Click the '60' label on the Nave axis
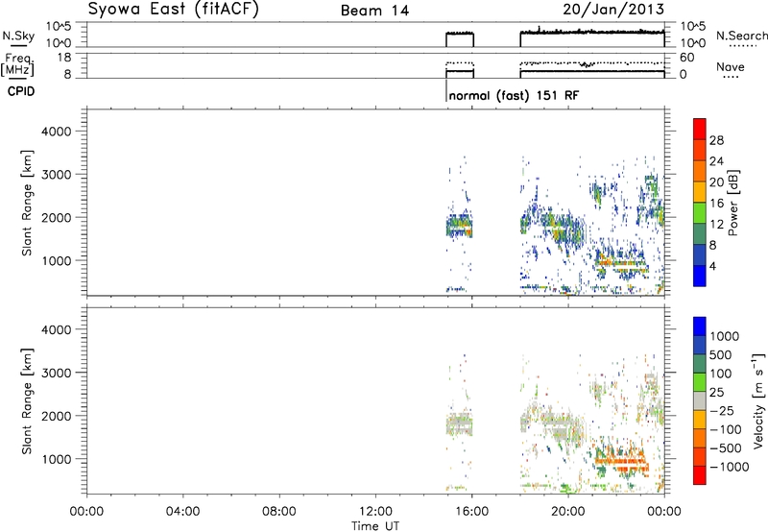768x532 pixels. click(686, 58)
